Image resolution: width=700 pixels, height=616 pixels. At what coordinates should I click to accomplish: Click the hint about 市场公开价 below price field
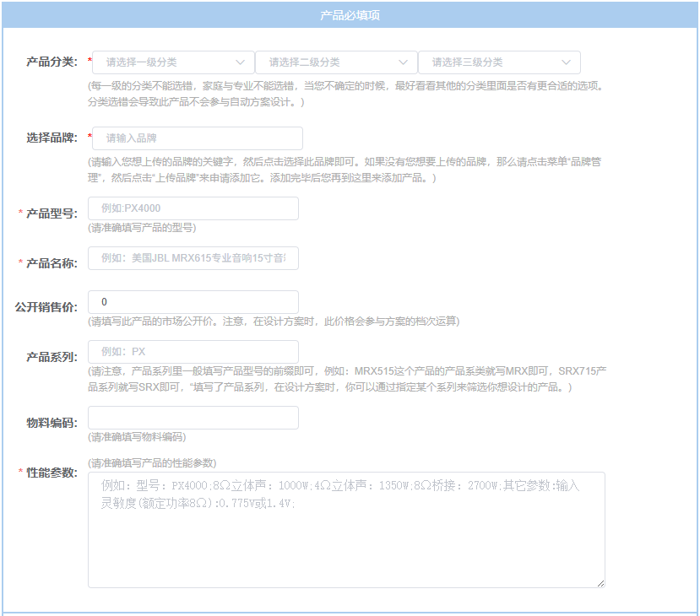274,322
